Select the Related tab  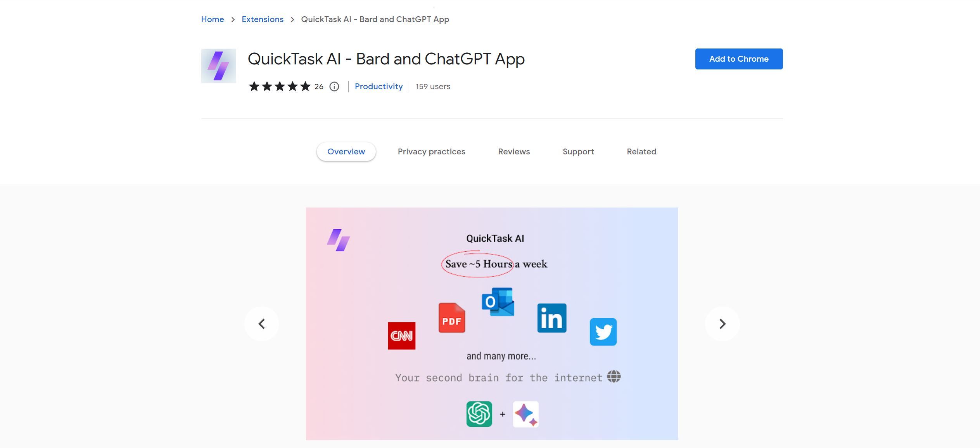click(x=641, y=152)
